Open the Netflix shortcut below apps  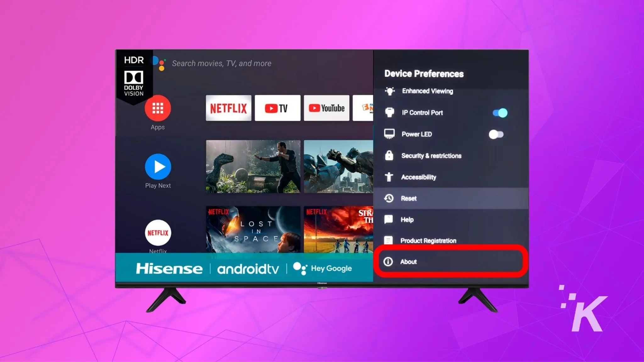[x=158, y=233]
